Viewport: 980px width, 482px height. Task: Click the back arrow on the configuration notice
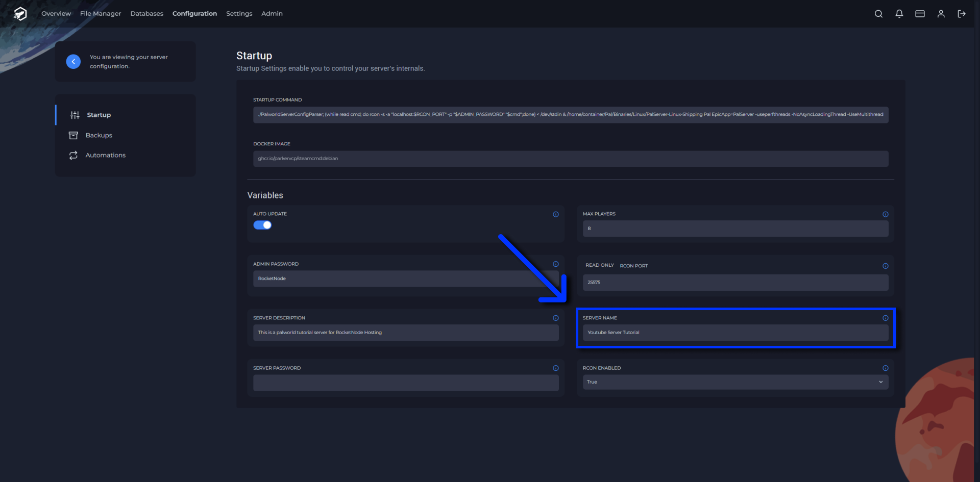(x=73, y=61)
